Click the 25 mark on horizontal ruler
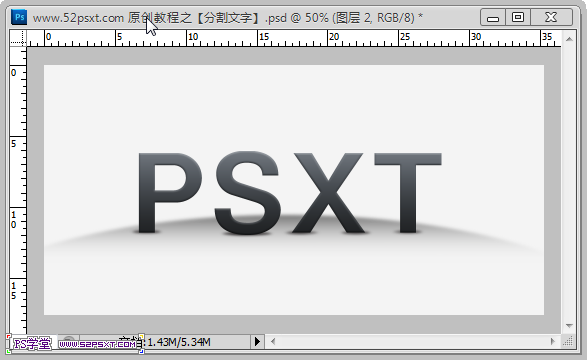Viewport: 587px width, 360px height. pyautogui.click(x=405, y=37)
